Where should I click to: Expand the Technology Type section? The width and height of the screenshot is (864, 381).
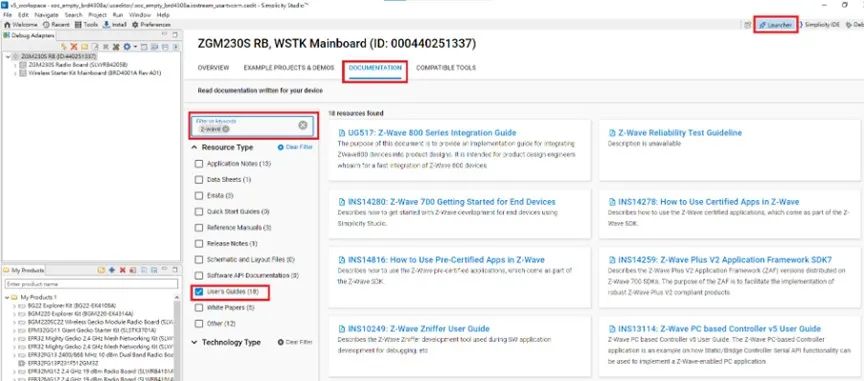[194, 342]
